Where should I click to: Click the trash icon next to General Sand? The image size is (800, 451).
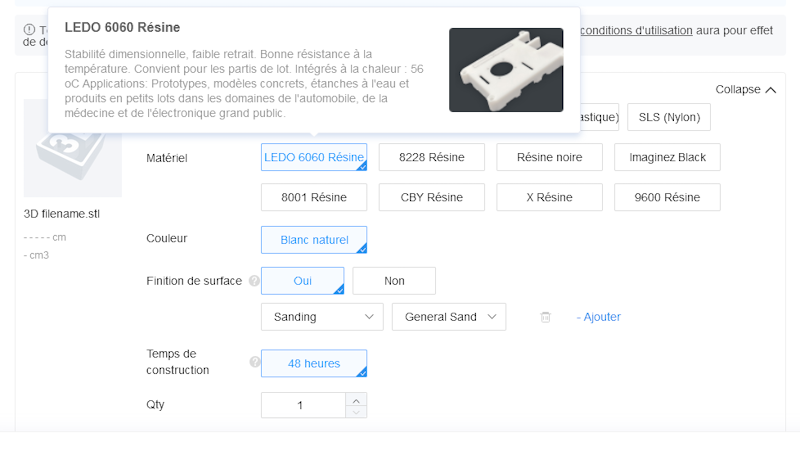point(545,317)
